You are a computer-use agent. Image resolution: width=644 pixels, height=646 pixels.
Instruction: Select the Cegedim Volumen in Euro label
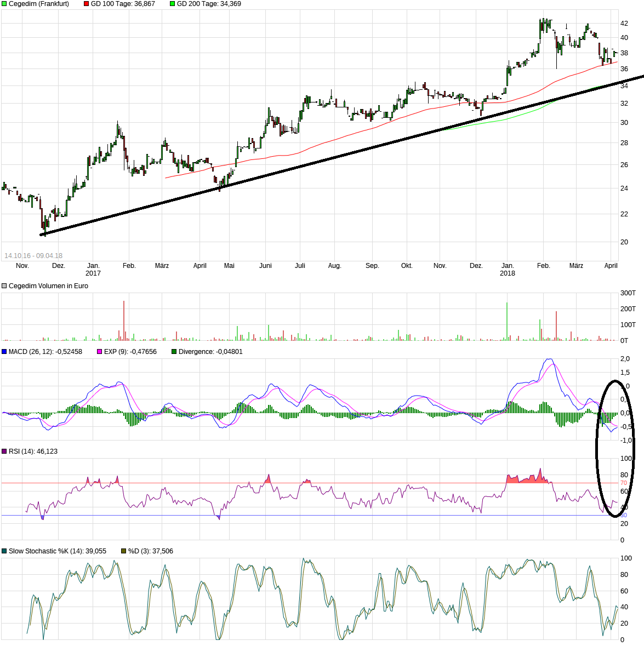[x=48, y=286]
